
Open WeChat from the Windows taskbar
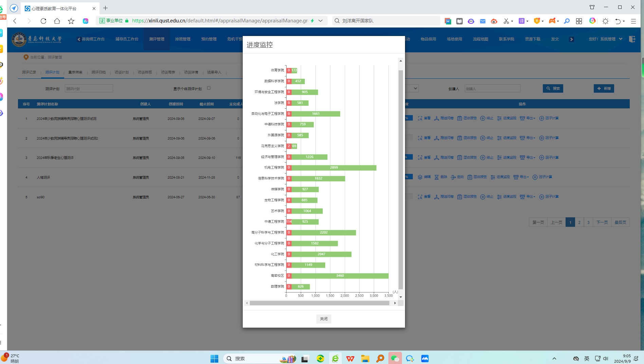tap(395, 359)
